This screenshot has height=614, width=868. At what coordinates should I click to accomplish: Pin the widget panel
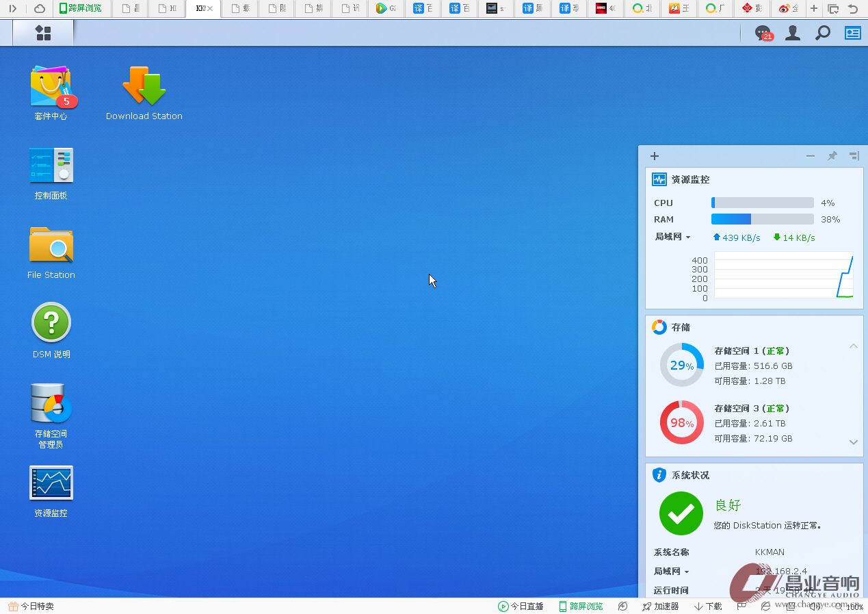pos(832,156)
